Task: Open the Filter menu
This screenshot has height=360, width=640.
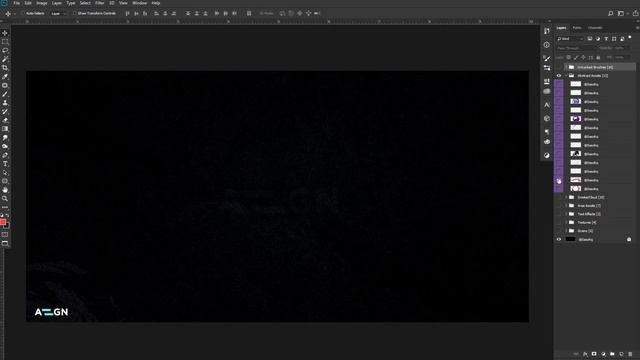Action: [x=100, y=3]
